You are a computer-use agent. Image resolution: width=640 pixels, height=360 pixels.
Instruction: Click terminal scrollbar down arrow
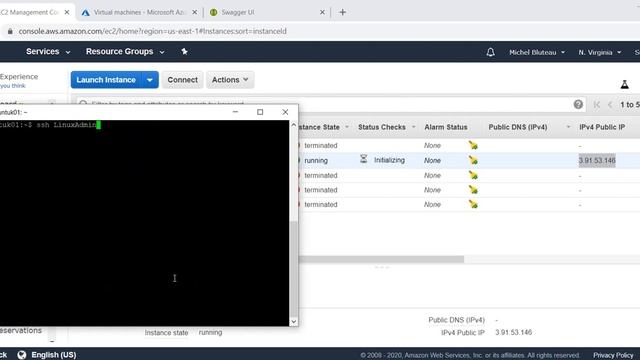click(293, 322)
